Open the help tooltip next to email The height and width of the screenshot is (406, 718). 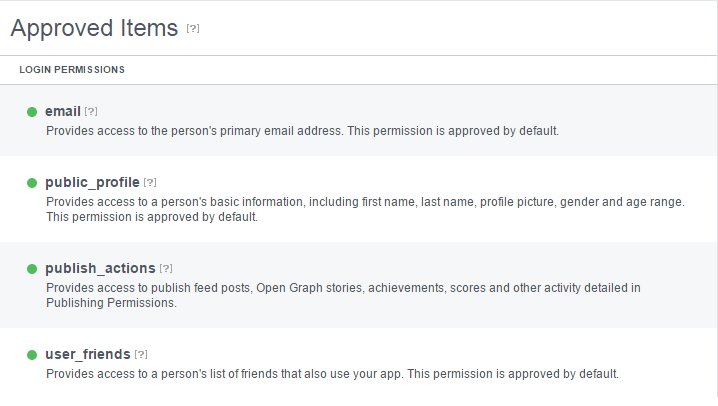pos(91,111)
